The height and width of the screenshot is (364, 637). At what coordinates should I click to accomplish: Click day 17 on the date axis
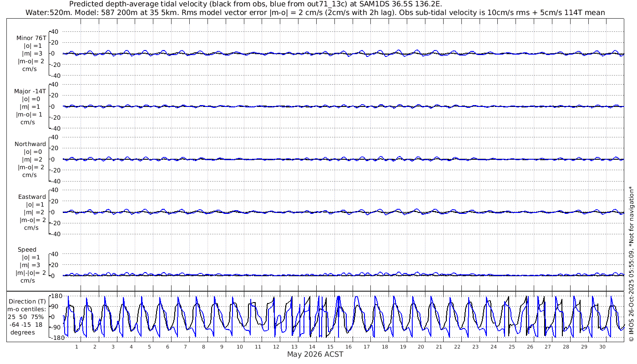coord(367,347)
